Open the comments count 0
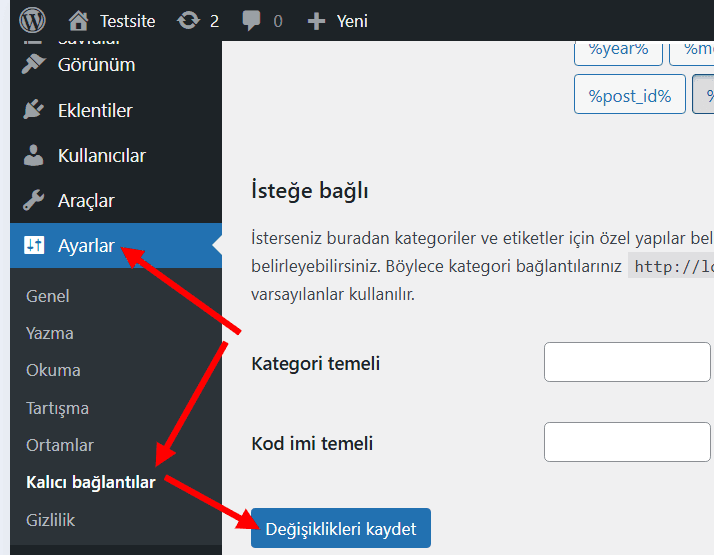Viewport: 714px width, 555px height. pyautogui.click(x=278, y=21)
